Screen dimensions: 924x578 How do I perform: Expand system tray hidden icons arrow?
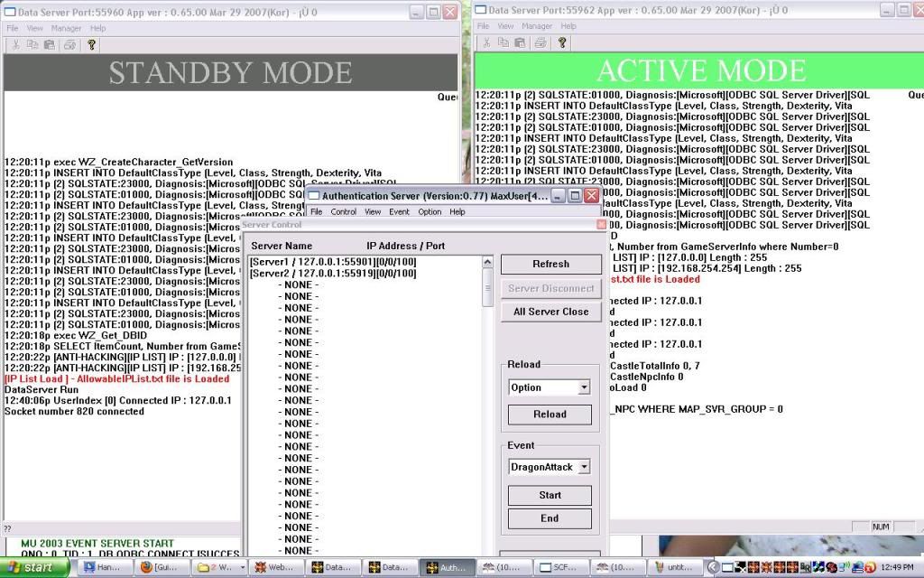(x=713, y=567)
